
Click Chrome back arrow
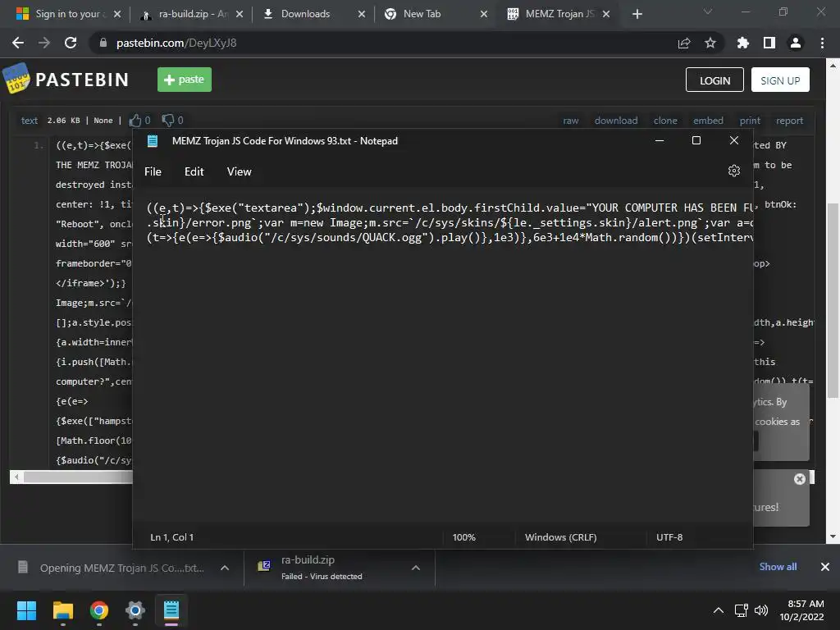tap(18, 43)
